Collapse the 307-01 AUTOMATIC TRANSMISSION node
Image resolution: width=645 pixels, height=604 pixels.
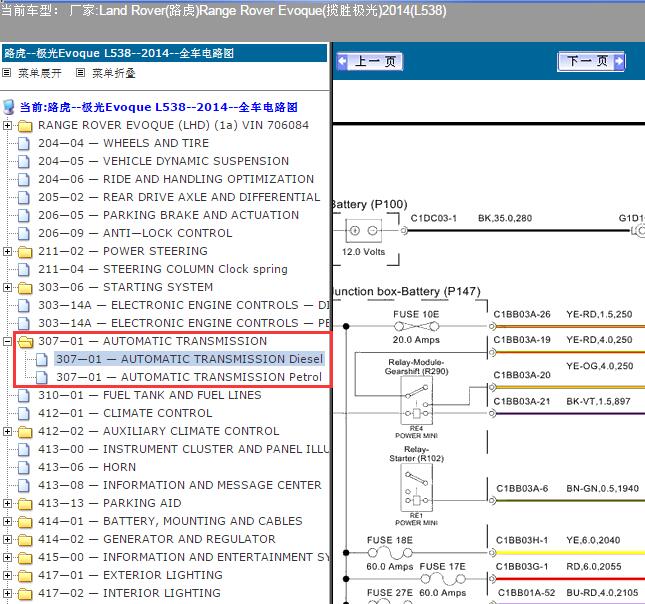(x=7, y=341)
